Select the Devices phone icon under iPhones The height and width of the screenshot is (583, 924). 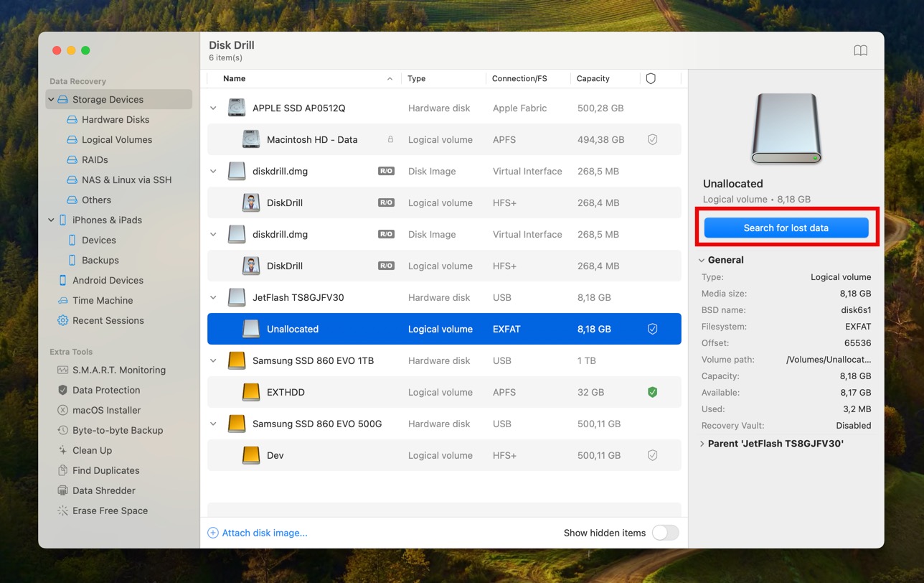(x=72, y=240)
